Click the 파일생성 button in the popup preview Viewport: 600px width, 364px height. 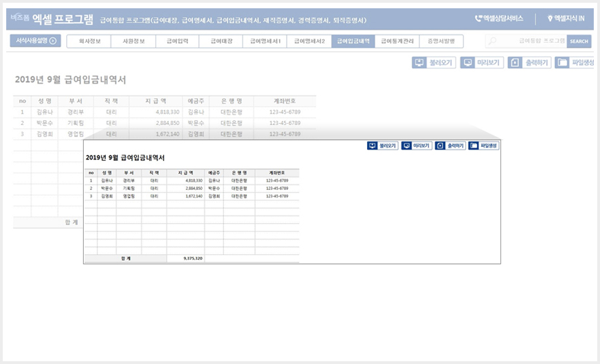[484, 146]
